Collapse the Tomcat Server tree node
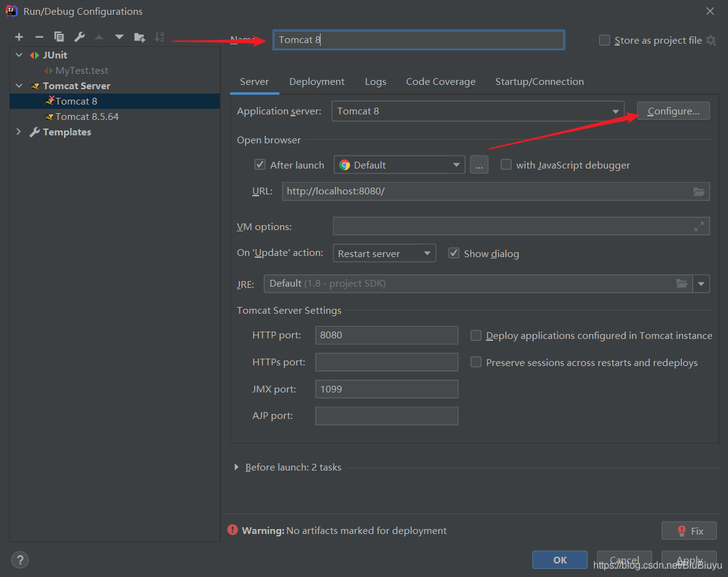This screenshot has width=728, height=577. pos(19,86)
